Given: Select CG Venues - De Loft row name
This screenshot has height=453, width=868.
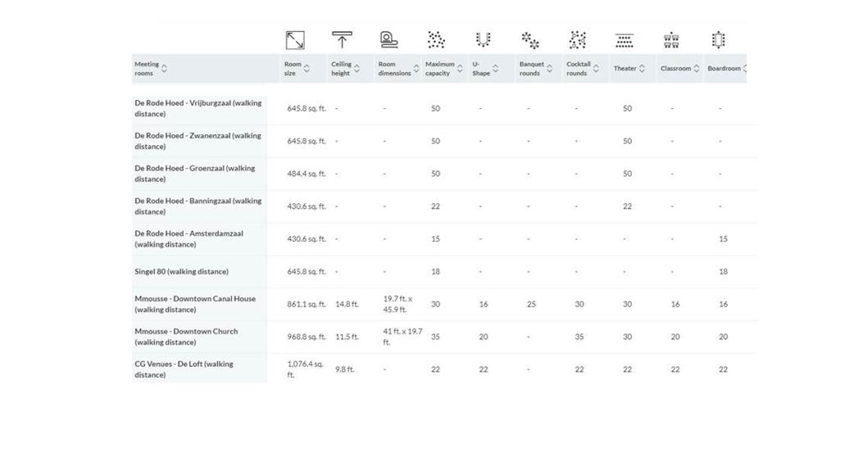Looking at the screenshot, I should [184, 369].
